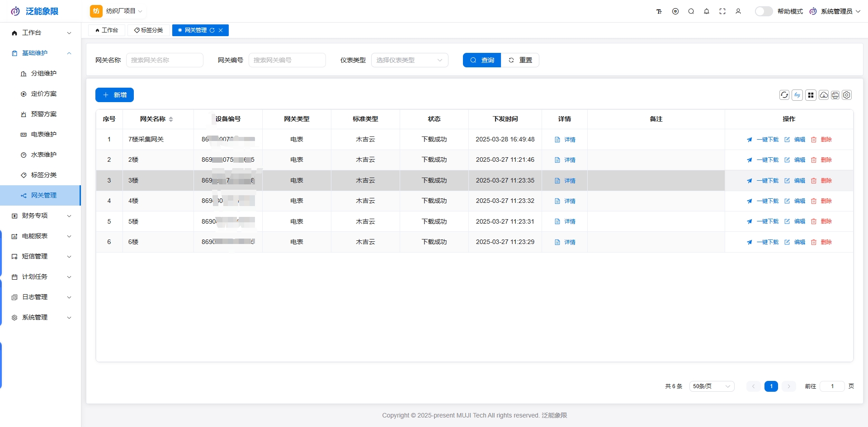Screen dimensions: 868x427
Task: Open the 50条/页 page size dropdown
Action: (712, 386)
